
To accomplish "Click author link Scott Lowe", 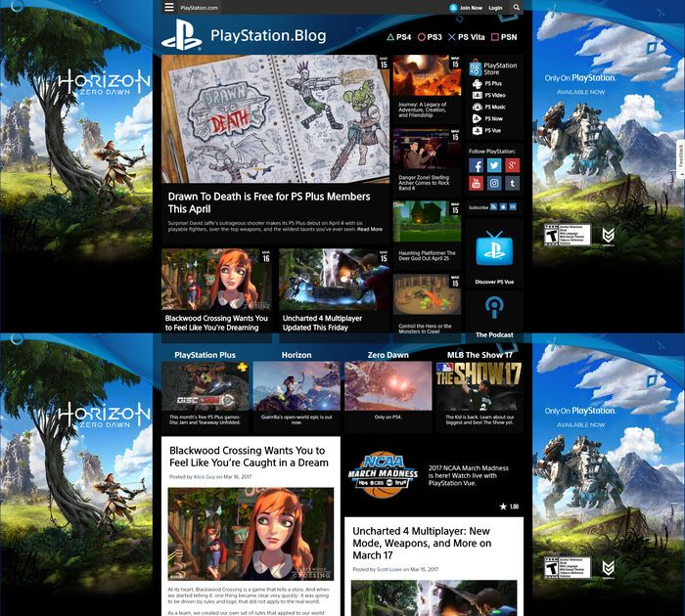I will (388, 569).
